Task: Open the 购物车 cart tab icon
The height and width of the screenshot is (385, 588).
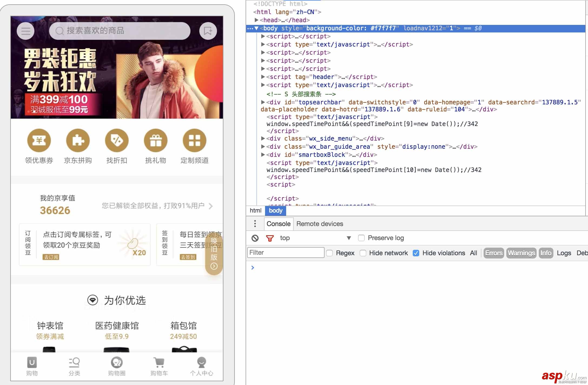Action: click(159, 363)
